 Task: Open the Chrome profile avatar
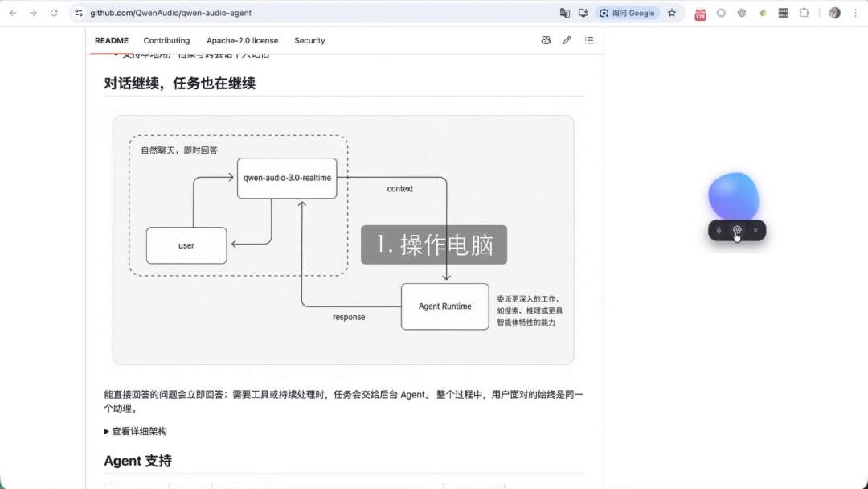coord(835,13)
